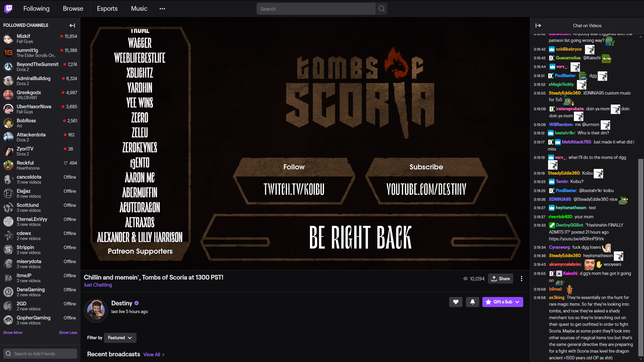644x362 pixels.
Task: Focus the top Search field
Action: [x=316, y=9]
